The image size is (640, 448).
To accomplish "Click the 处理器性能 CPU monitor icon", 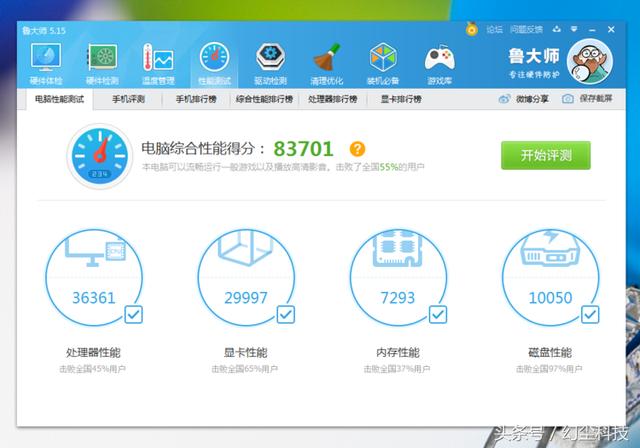I will (95, 249).
